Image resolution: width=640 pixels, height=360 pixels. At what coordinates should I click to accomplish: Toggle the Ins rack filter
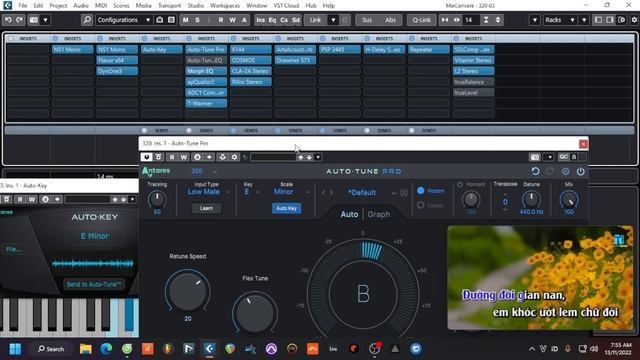coord(260,20)
